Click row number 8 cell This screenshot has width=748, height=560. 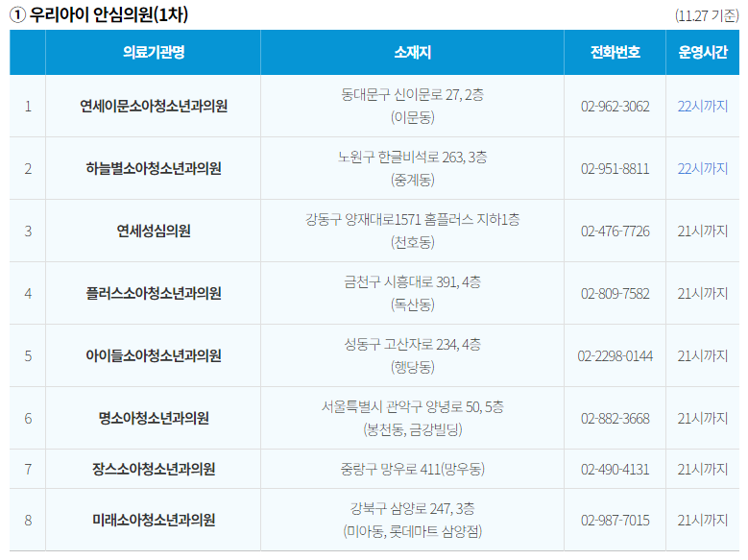[x=28, y=520]
